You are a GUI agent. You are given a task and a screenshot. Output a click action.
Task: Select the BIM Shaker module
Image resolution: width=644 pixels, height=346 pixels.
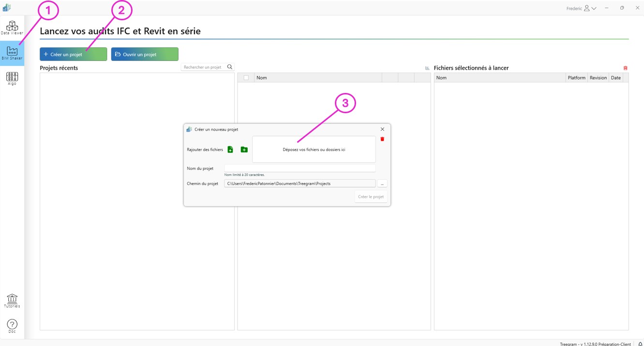click(x=12, y=53)
